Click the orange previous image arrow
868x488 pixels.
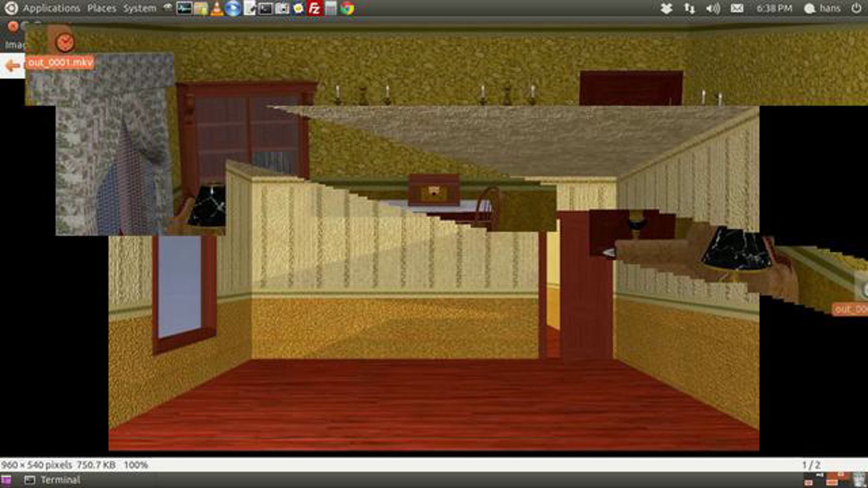13,66
